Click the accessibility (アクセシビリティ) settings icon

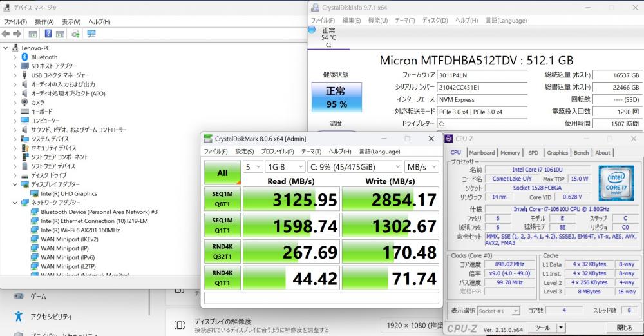pos(18,316)
